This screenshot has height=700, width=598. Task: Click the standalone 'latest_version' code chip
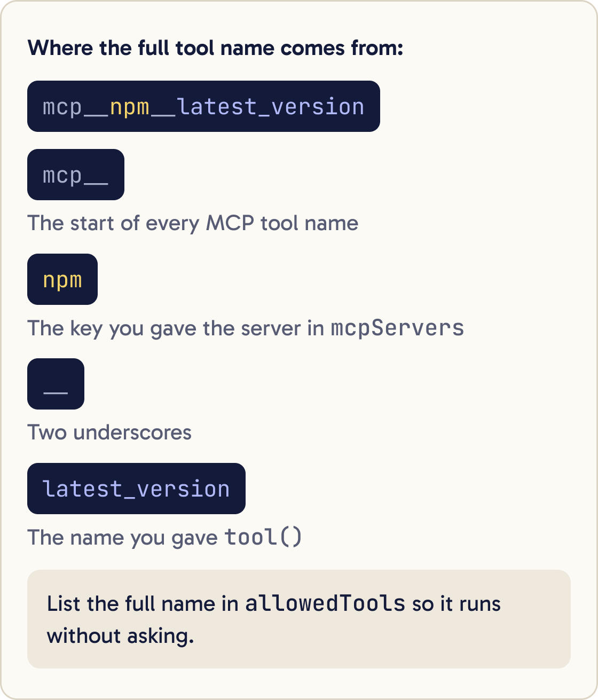coord(136,489)
